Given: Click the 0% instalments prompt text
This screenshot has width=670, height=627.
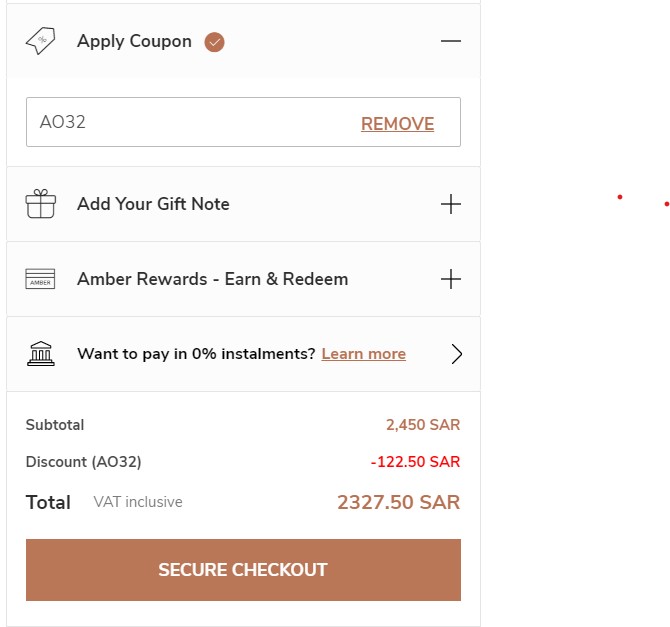Looking at the screenshot, I should pyautogui.click(x=196, y=354).
